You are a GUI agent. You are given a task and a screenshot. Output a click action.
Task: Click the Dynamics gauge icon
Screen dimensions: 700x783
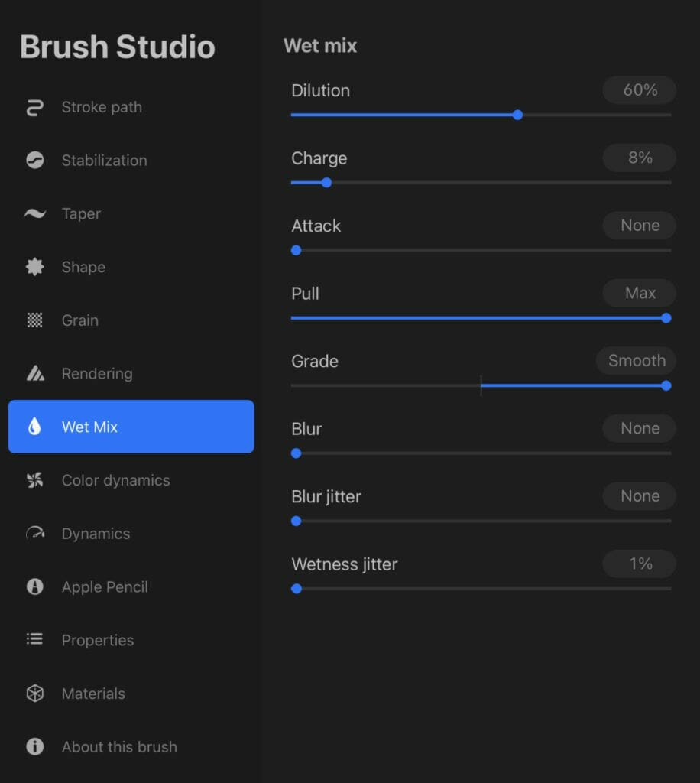pyautogui.click(x=35, y=533)
